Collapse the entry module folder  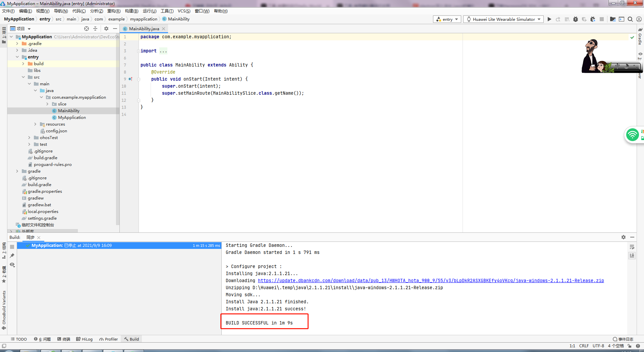17,57
